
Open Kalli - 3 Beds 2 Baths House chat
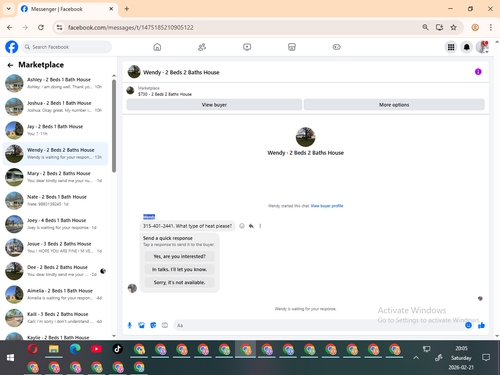pos(55,318)
